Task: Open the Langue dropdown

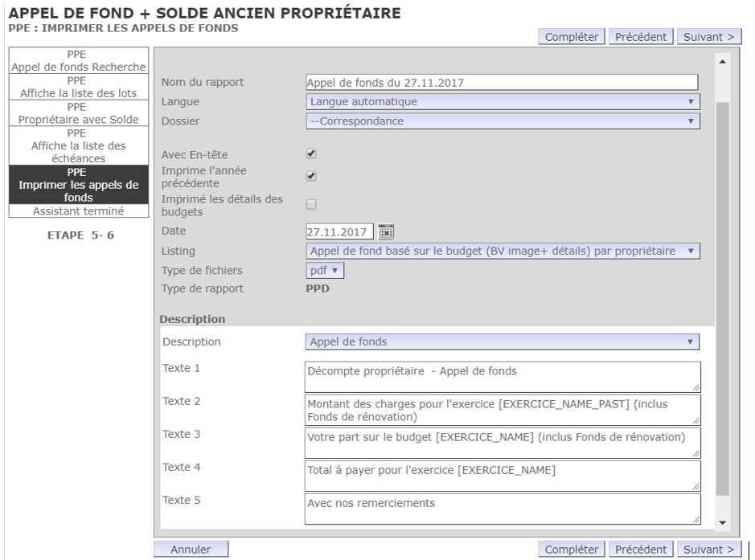Action: click(x=503, y=101)
